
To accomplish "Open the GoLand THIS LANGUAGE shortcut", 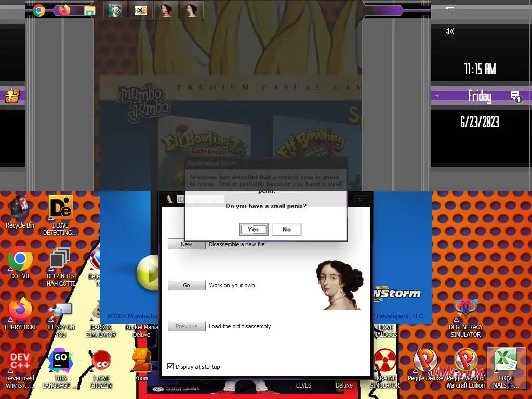I will tap(60, 368).
